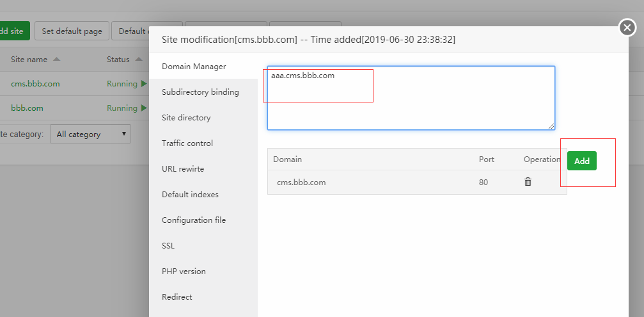Open Traffic control settings
Screen dimensions: 644x317
[187, 143]
